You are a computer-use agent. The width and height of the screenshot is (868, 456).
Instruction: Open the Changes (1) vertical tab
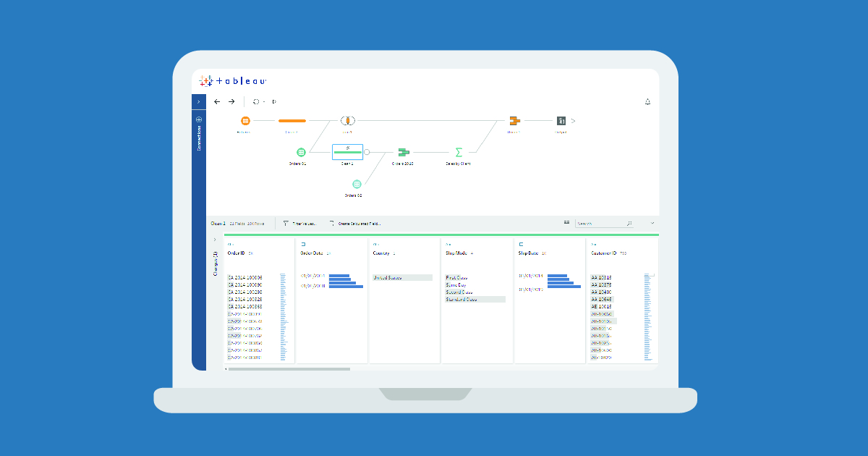tap(215, 263)
